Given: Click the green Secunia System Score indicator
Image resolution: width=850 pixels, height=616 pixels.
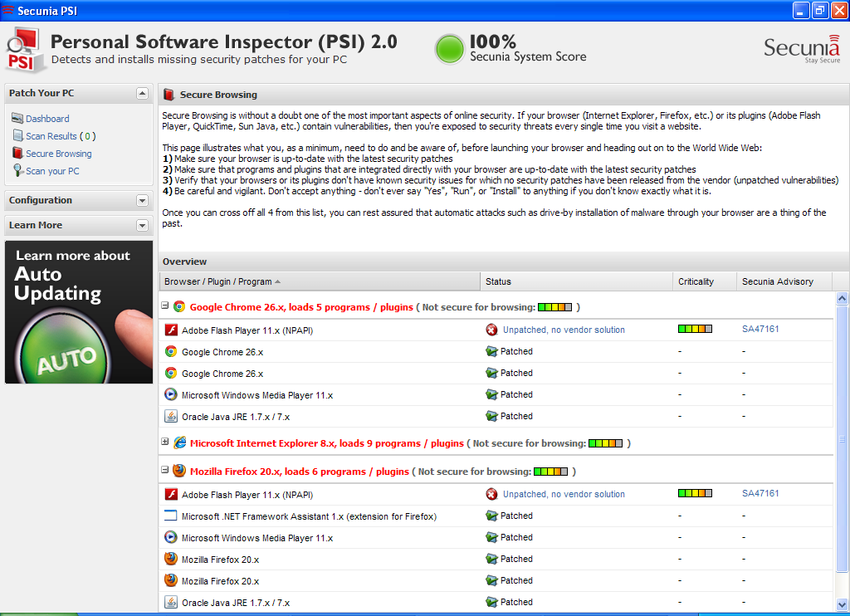Looking at the screenshot, I should point(449,49).
